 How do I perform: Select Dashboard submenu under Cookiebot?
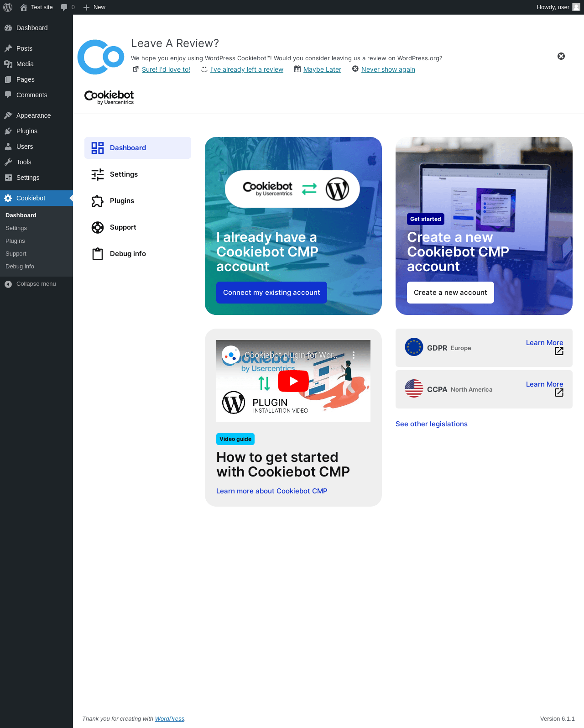[x=21, y=215]
